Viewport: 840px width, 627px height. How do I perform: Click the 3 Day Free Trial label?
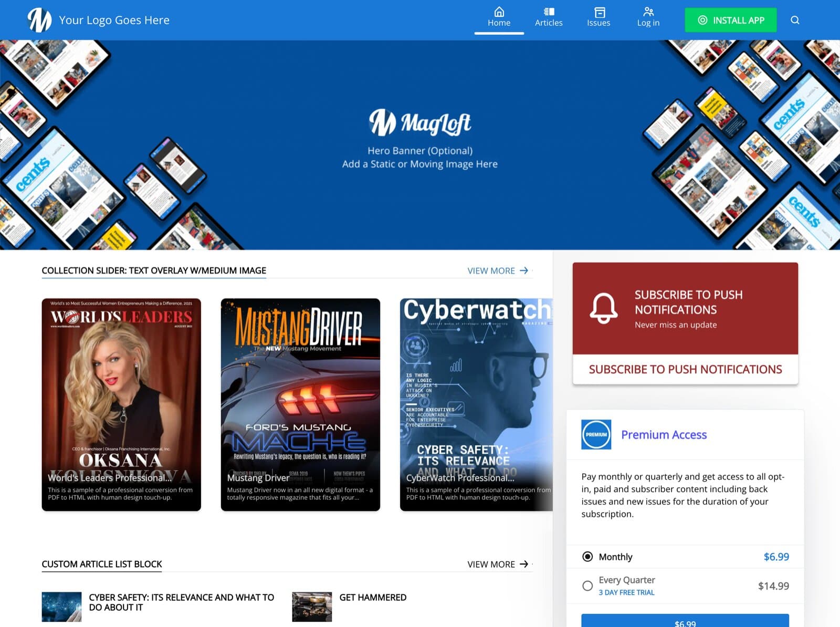coord(626,592)
